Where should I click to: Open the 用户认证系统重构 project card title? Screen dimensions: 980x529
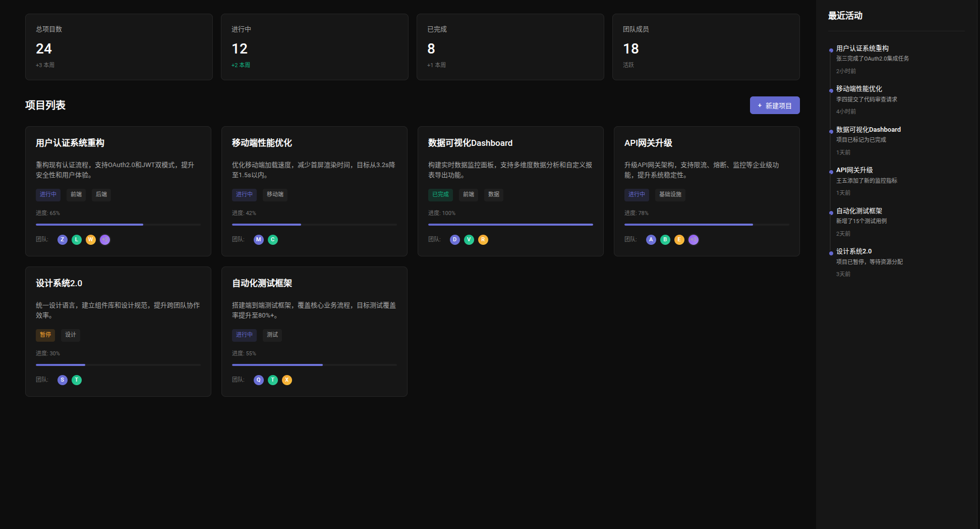coord(70,143)
